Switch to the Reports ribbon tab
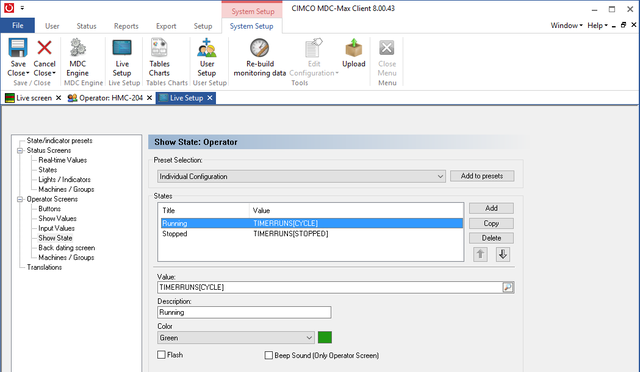640x372 pixels. pyautogui.click(x=126, y=26)
